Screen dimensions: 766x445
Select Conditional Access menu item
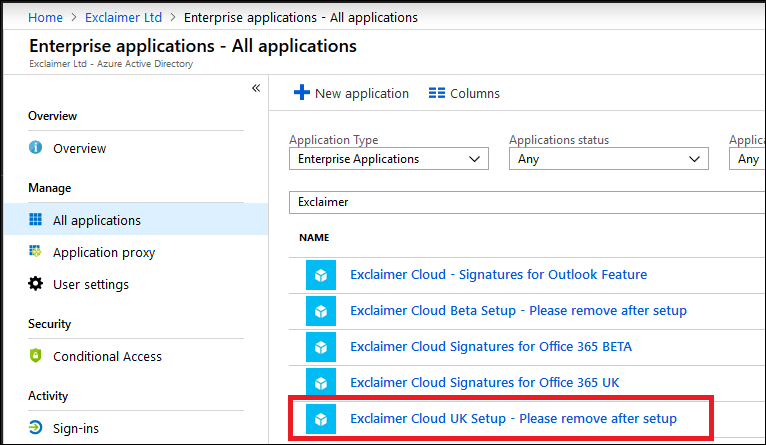click(107, 356)
